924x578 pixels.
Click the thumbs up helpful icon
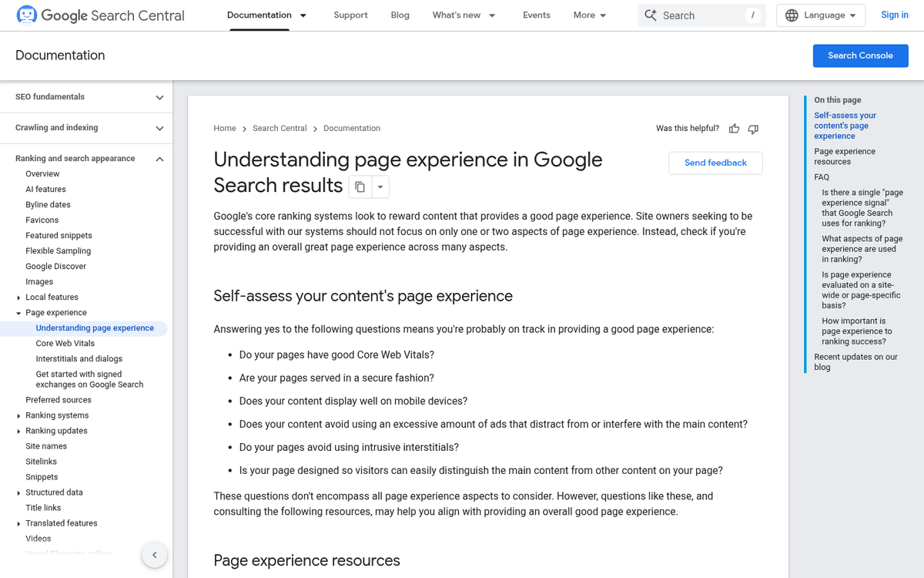tap(735, 129)
